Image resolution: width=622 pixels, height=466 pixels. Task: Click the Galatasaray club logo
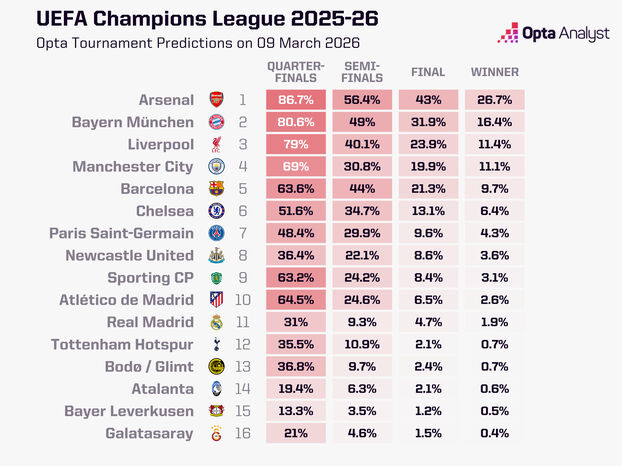click(x=217, y=433)
